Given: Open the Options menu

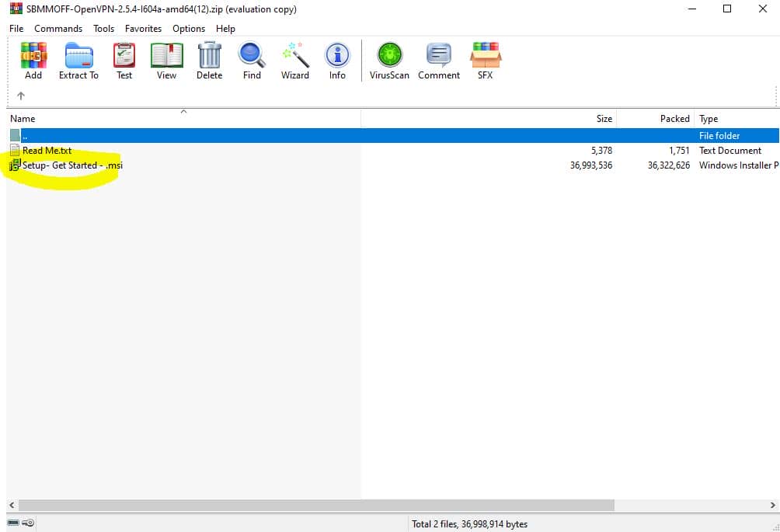Looking at the screenshot, I should (x=189, y=29).
